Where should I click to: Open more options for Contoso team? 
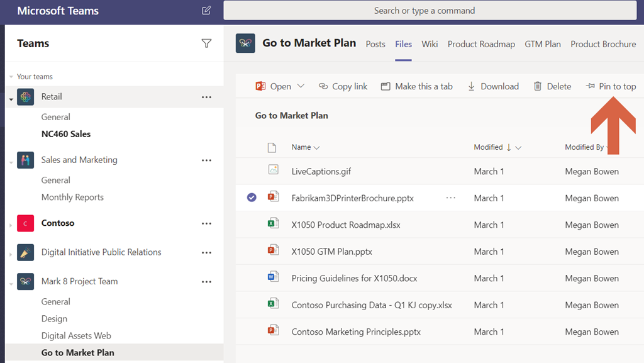tap(206, 224)
